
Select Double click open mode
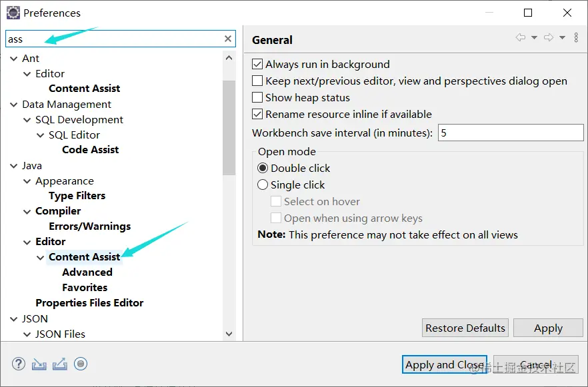click(263, 169)
